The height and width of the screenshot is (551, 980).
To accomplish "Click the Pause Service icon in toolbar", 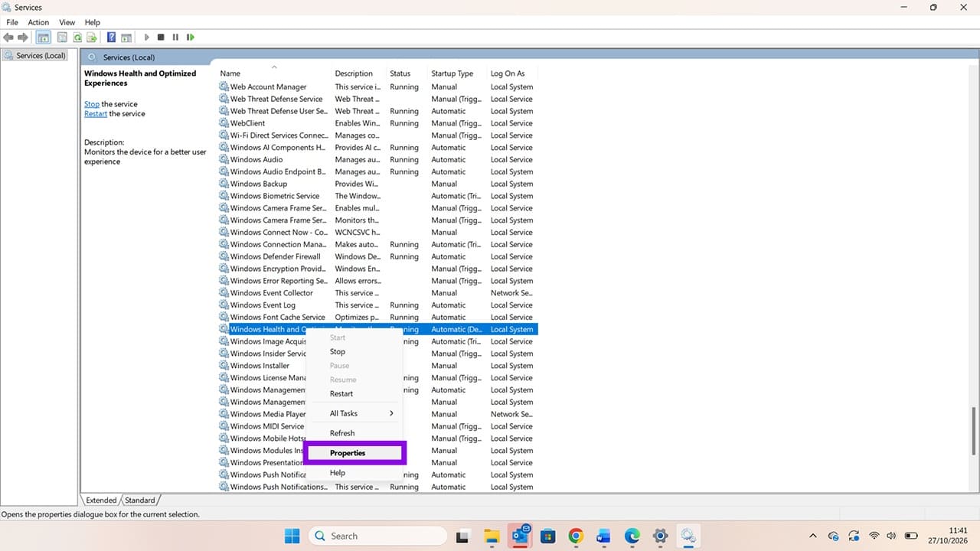I will tap(175, 37).
